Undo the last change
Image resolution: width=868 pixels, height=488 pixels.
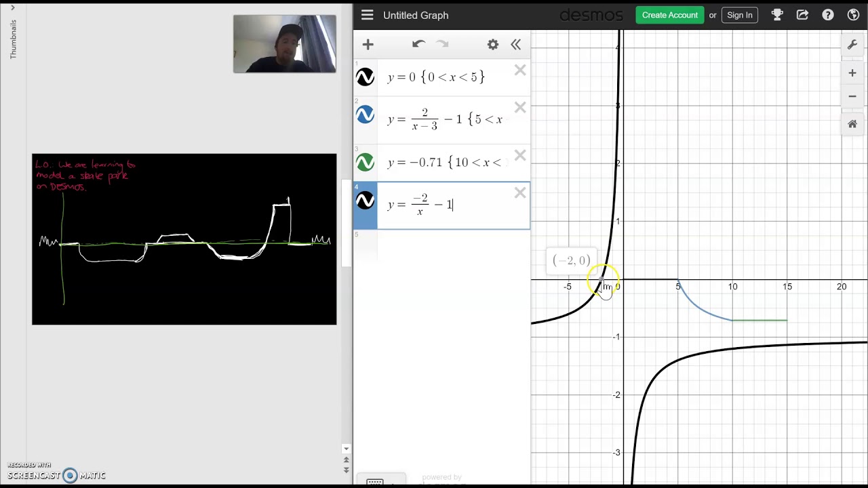click(x=418, y=45)
